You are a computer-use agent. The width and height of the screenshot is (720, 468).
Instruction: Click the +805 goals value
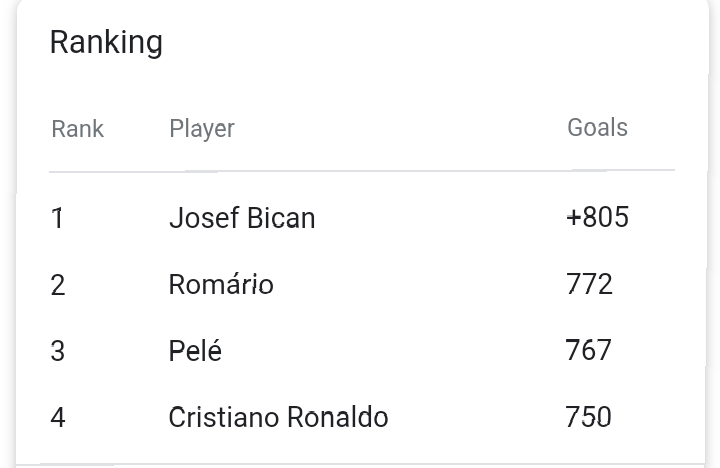pyautogui.click(x=597, y=217)
